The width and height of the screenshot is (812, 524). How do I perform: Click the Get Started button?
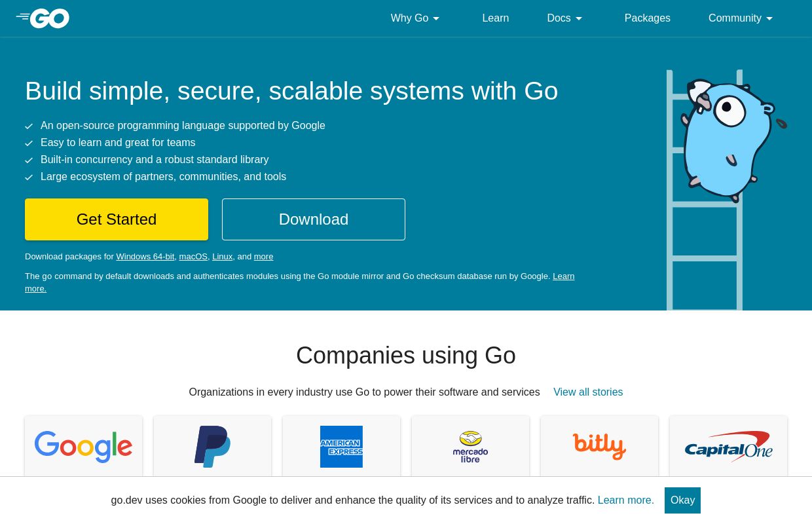pyautogui.click(x=116, y=219)
